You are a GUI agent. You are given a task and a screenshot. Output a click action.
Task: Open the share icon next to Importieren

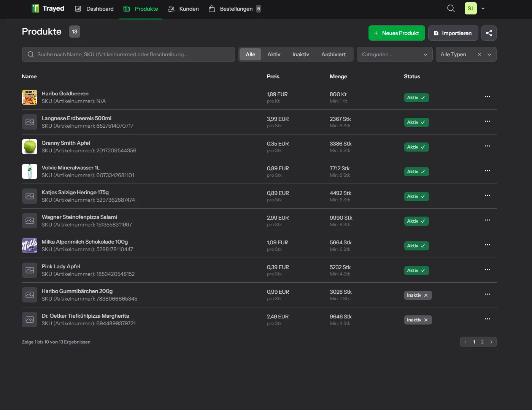[x=489, y=33]
